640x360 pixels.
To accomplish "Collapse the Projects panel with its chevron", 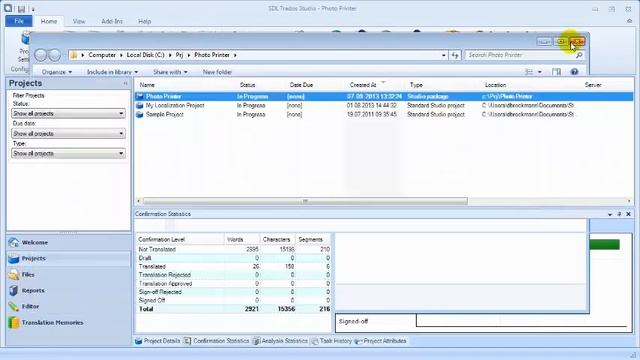I will pos(126,83).
